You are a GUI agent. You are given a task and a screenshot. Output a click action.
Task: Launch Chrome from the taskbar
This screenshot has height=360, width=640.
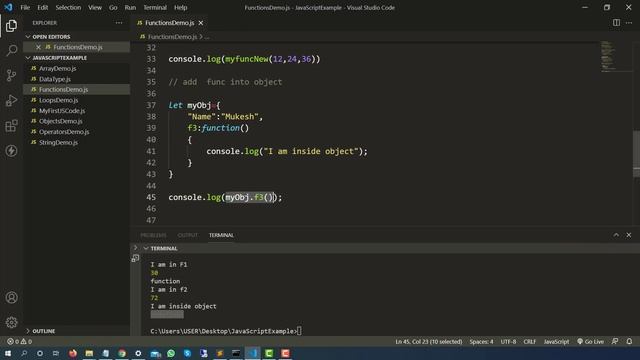[x=122, y=353]
